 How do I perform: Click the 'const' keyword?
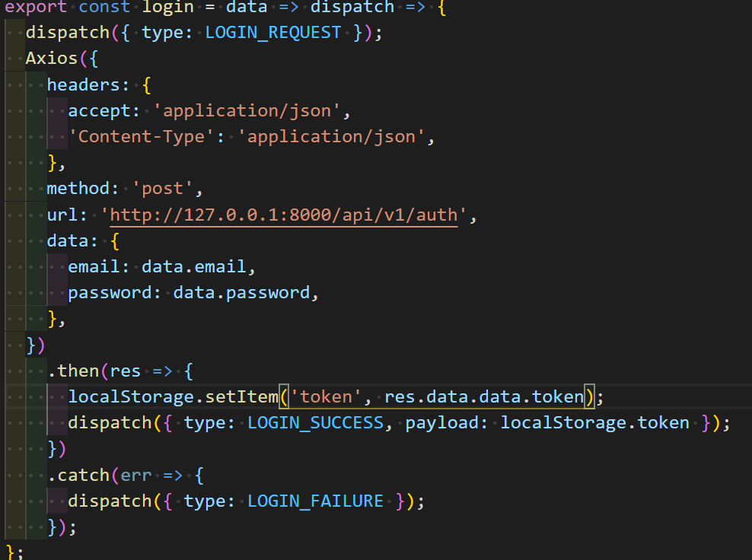coord(104,7)
